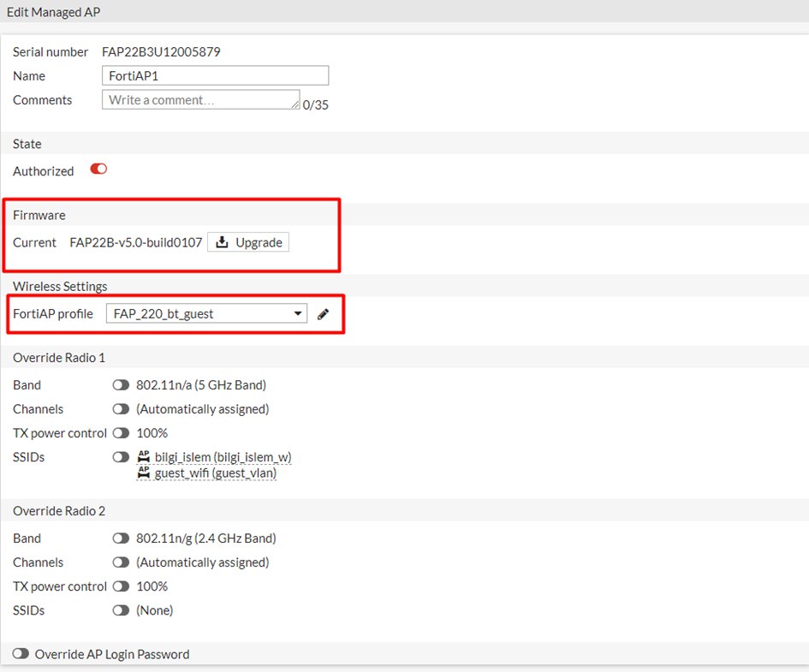Enable Radio 2 Band override toggle

pyautogui.click(x=121, y=538)
